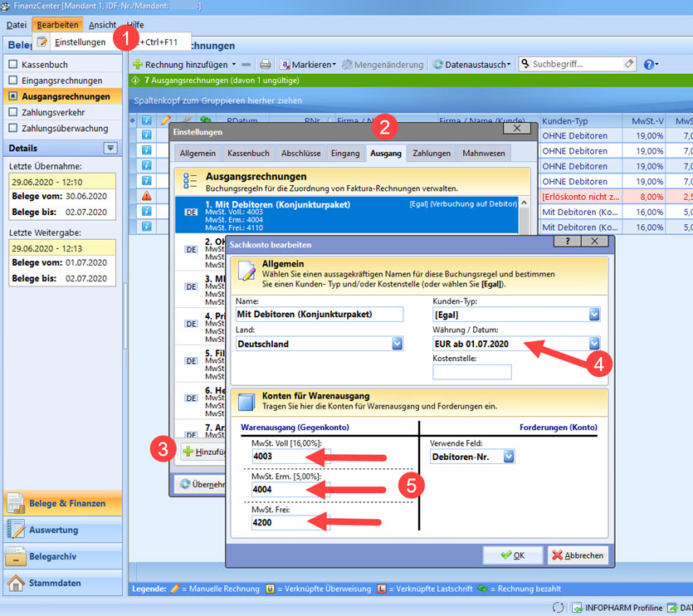693x616 pixels.
Task: Click the eraser icon in search box
Action: tap(629, 64)
